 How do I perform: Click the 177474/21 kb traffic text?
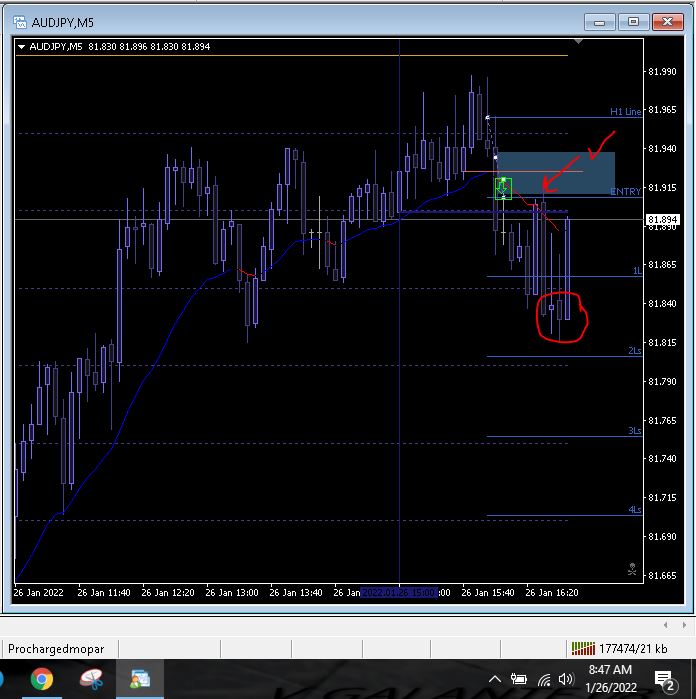(633, 649)
